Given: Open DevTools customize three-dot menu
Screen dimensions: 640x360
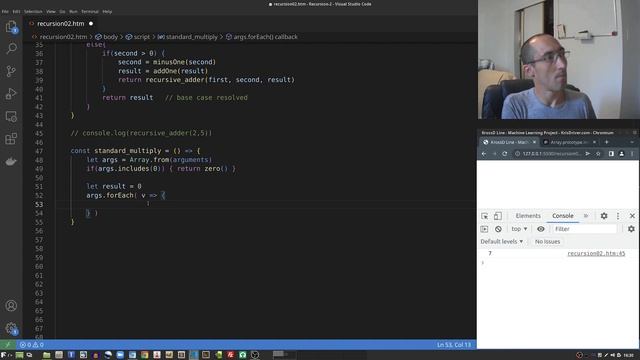Looking at the screenshot, I should (618, 216).
